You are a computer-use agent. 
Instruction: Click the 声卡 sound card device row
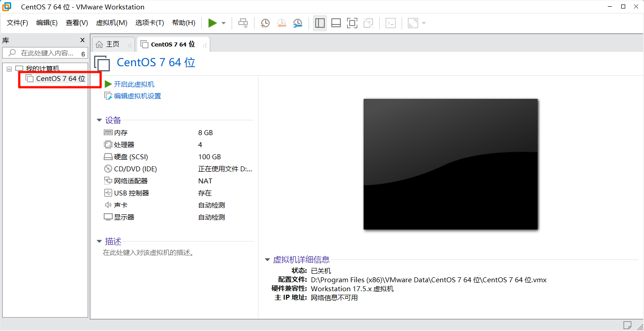coord(178,205)
